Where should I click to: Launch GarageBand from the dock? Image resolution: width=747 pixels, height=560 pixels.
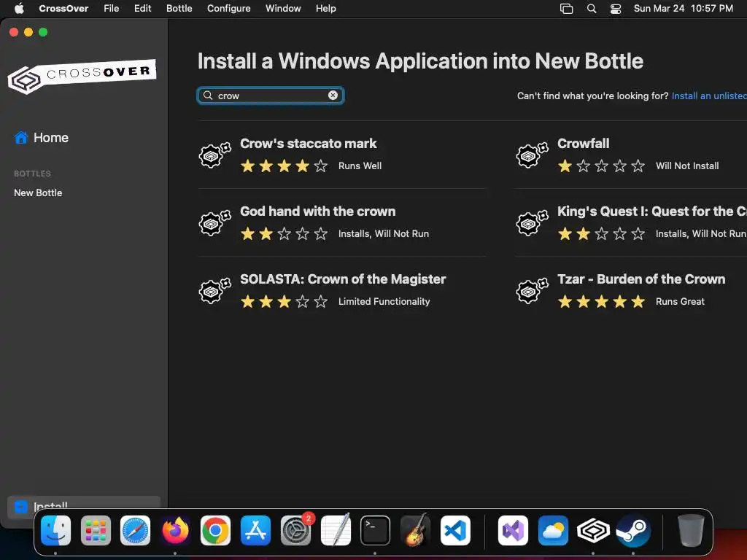coord(415,530)
